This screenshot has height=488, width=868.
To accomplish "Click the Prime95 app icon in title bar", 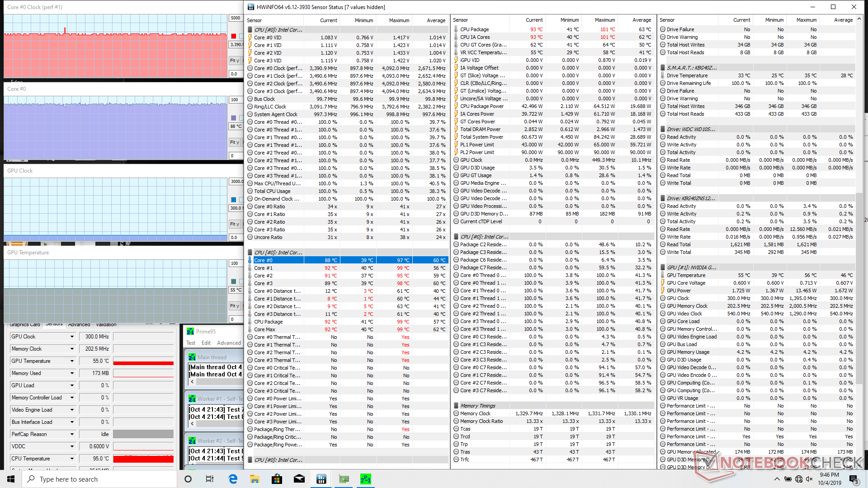I will click(190, 331).
